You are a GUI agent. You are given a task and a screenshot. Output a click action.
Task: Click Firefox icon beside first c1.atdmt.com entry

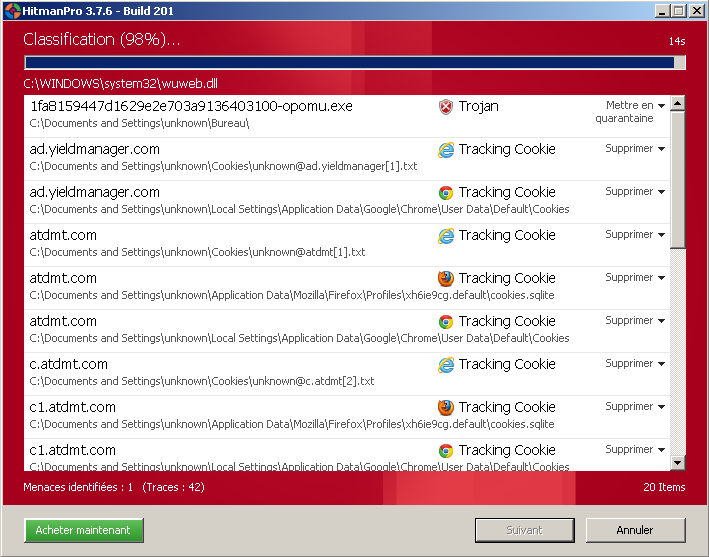pos(446,408)
